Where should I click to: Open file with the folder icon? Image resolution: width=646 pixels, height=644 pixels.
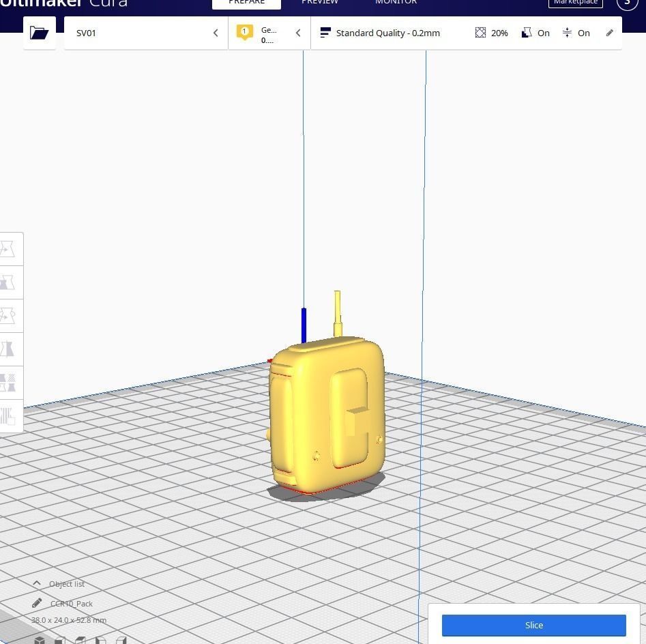(x=39, y=33)
